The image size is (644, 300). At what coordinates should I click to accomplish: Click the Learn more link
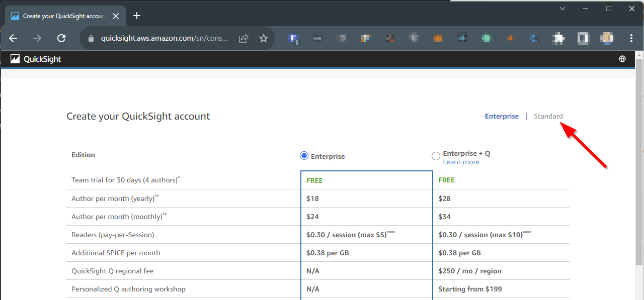coord(461,162)
